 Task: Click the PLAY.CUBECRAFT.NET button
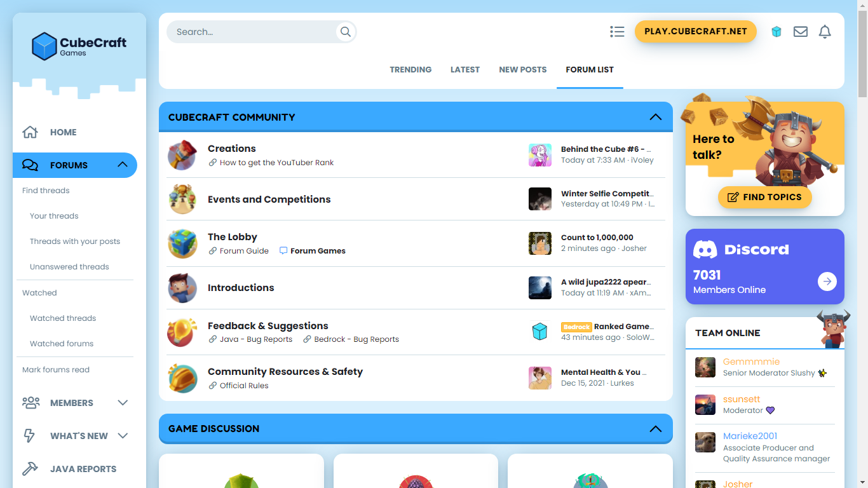point(696,31)
